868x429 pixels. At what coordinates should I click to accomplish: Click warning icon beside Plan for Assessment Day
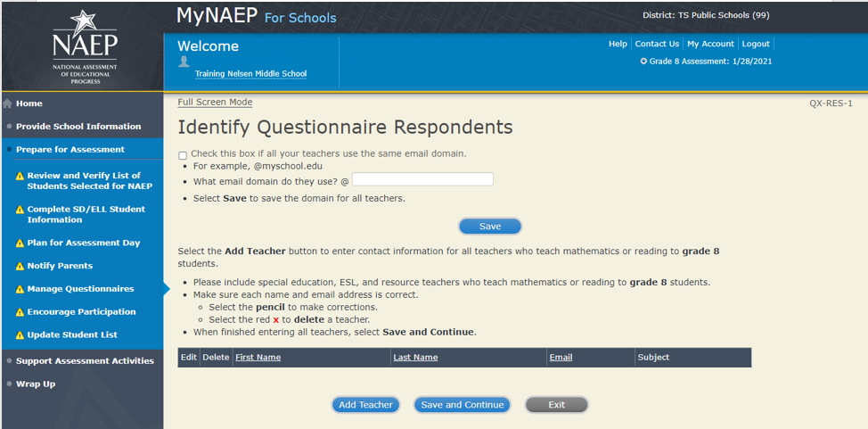coord(20,243)
